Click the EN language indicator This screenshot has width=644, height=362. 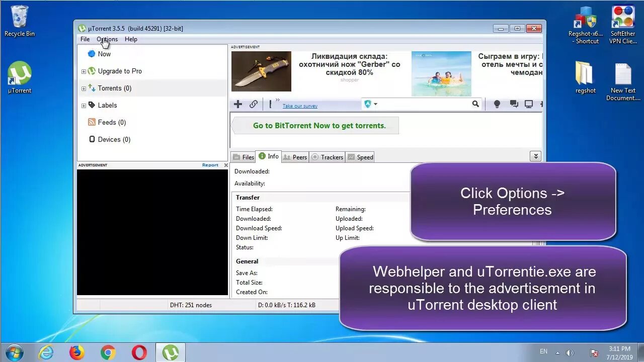click(543, 351)
